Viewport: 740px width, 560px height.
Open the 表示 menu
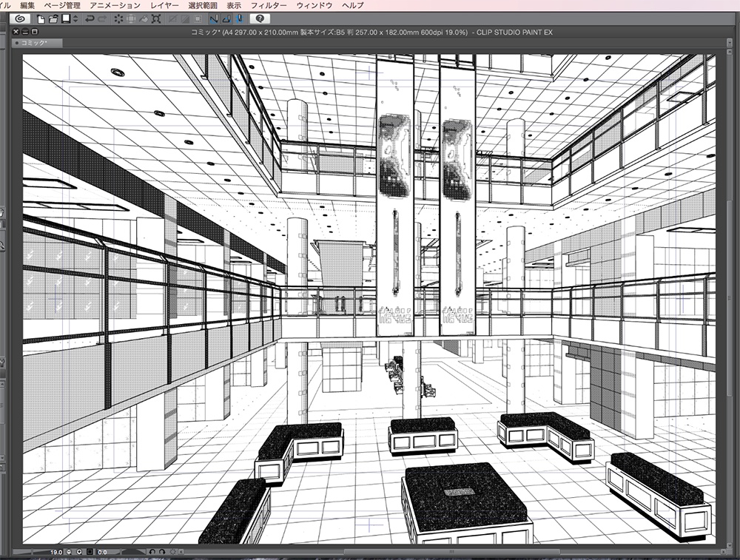(234, 6)
